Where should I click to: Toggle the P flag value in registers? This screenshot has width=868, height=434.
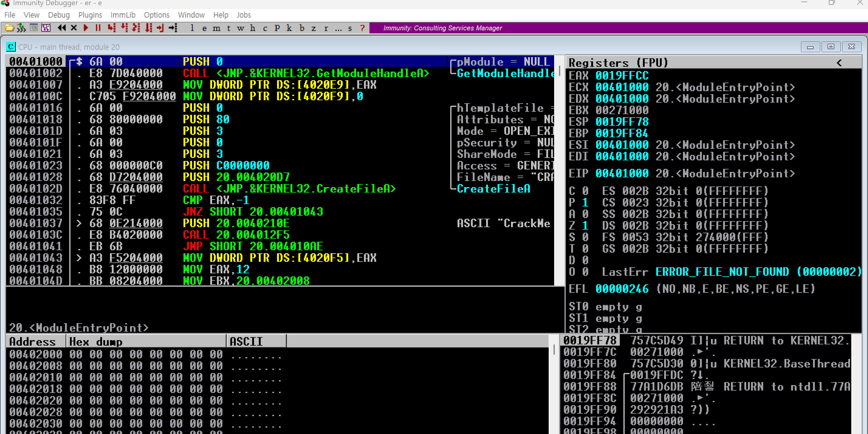click(x=585, y=203)
